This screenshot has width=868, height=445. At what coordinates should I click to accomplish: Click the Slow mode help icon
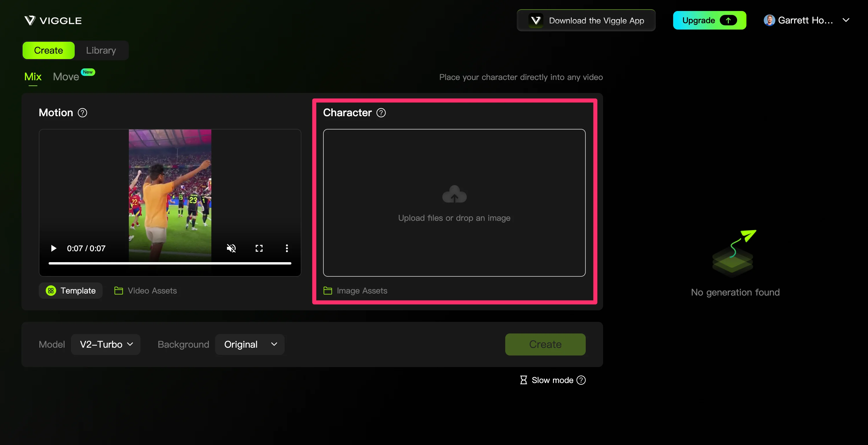click(x=581, y=380)
